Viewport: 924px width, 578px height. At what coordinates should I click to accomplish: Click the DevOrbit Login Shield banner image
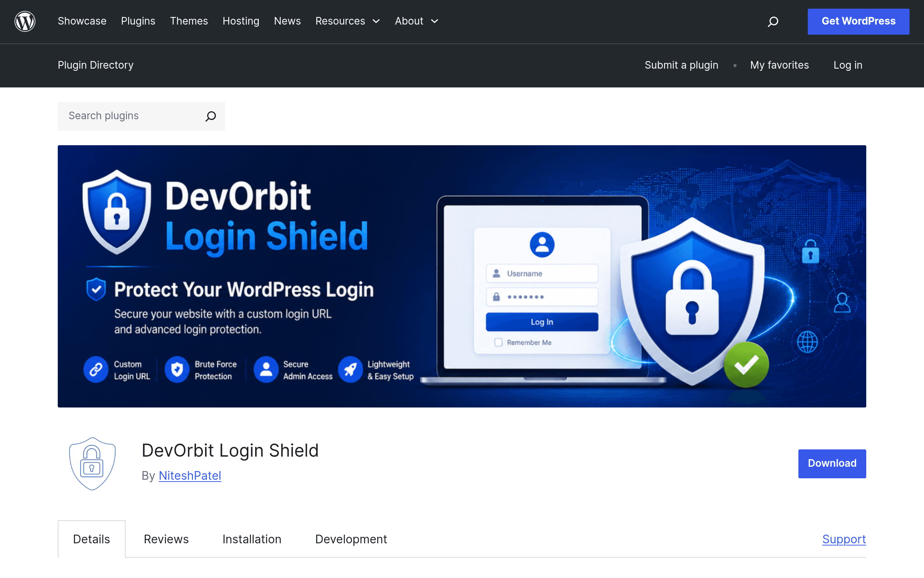462,276
